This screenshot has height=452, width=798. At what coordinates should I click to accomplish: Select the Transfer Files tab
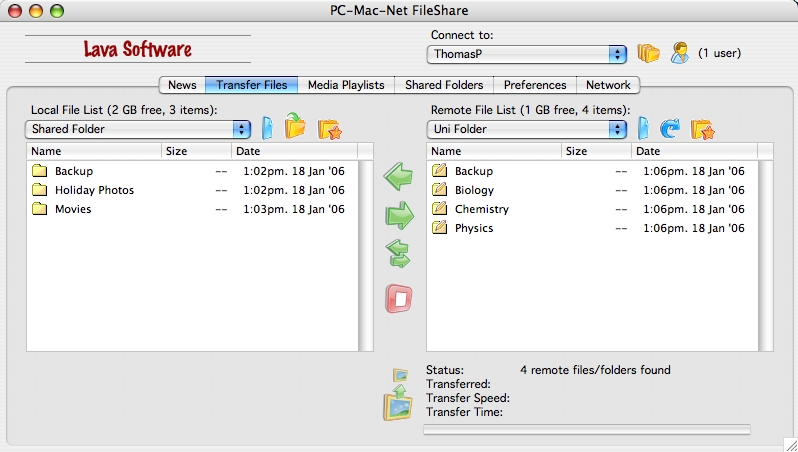[251, 85]
